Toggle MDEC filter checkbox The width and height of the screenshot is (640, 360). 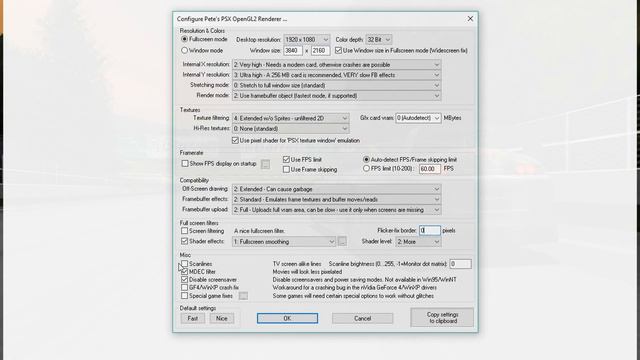(x=184, y=272)
